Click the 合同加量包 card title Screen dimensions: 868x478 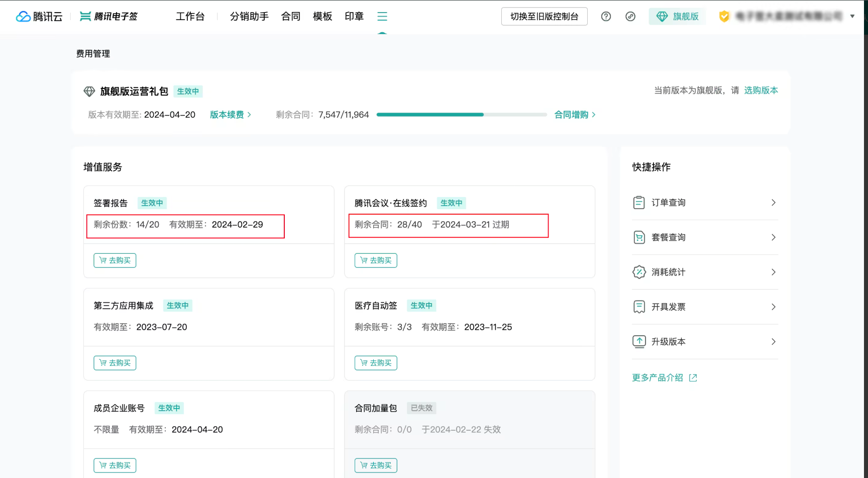(376, 408)
